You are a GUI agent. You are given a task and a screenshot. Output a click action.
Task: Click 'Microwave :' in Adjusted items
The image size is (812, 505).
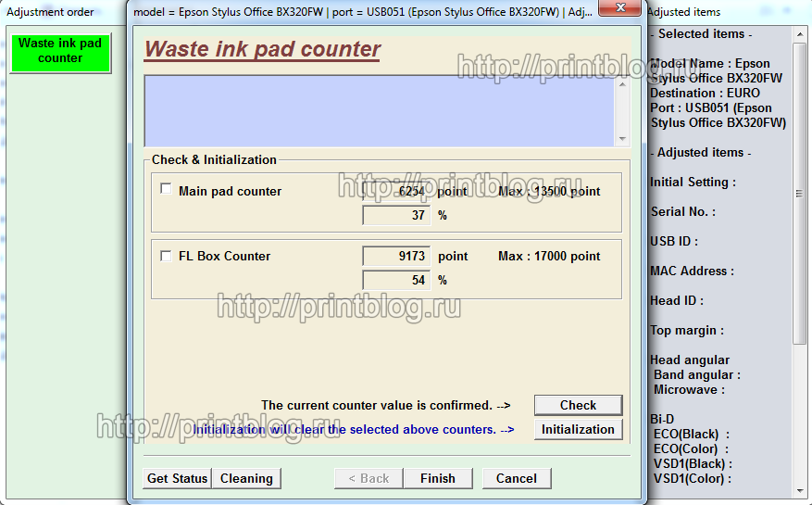[689, 390]
